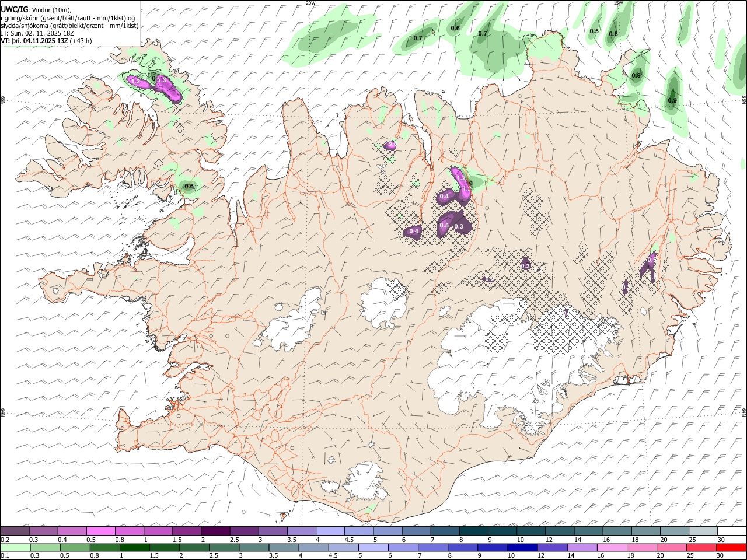Select the darkest purple 2 swatch in the top legend row
This screenshot has height=560, width=747.
(x=215, y=531)
